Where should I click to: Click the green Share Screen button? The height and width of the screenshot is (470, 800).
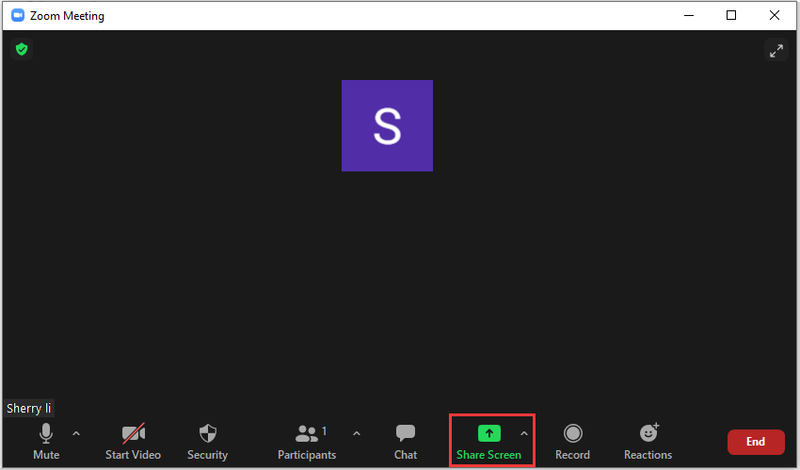point(489,441)
